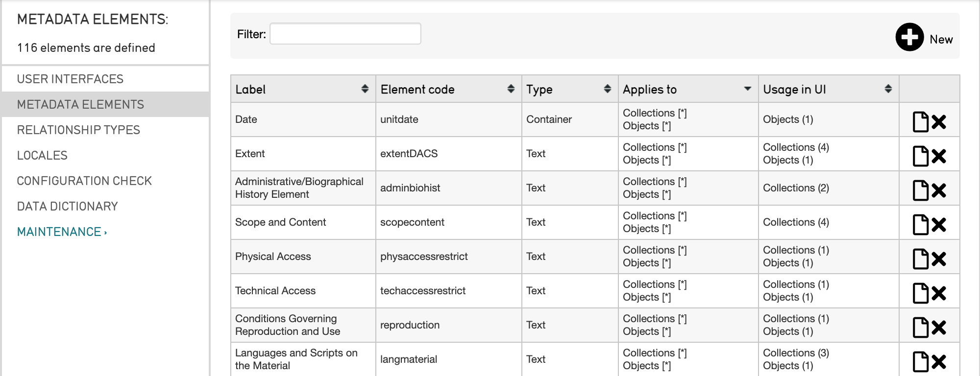
Task: Edit the Physical Access element
Action: click(x=920, y=259)
